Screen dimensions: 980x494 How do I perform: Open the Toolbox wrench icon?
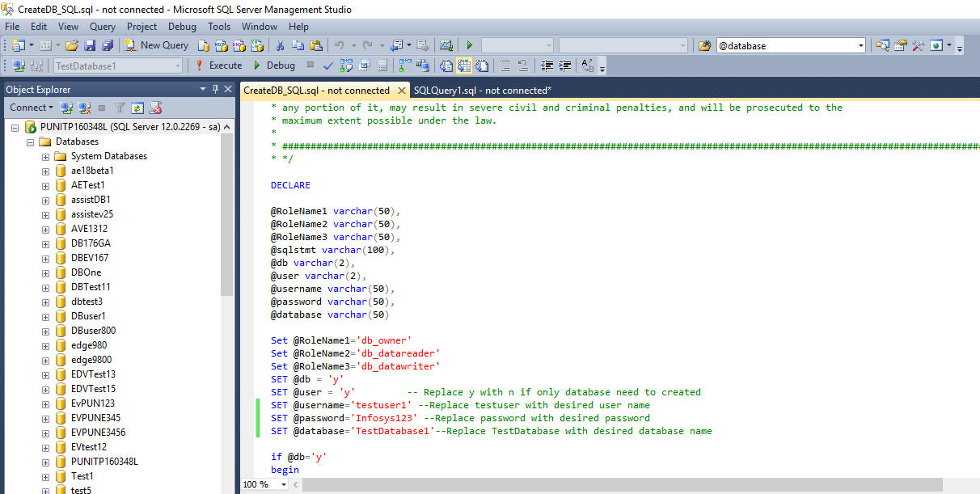click(x=919, y=45)
